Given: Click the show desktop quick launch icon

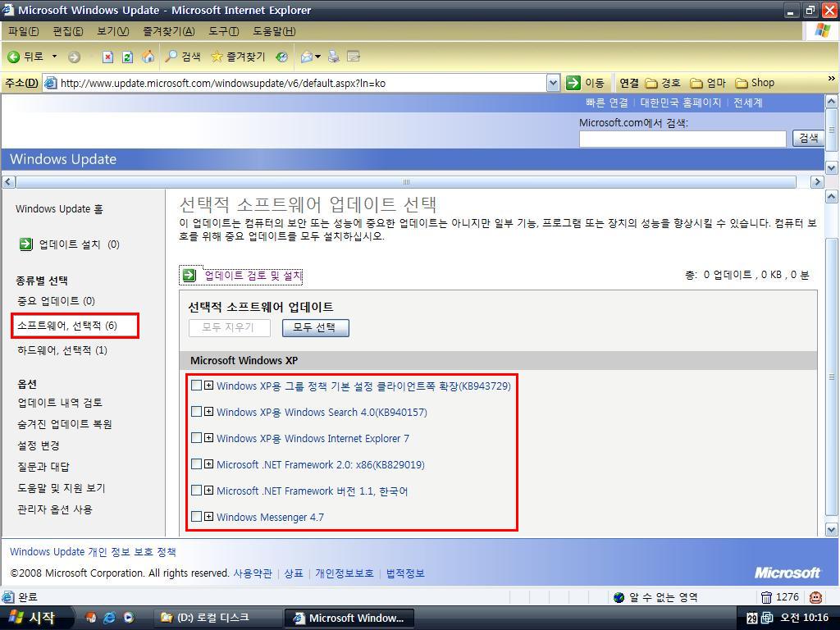Looking at the screenshot, I should click(x=90, y=618).
